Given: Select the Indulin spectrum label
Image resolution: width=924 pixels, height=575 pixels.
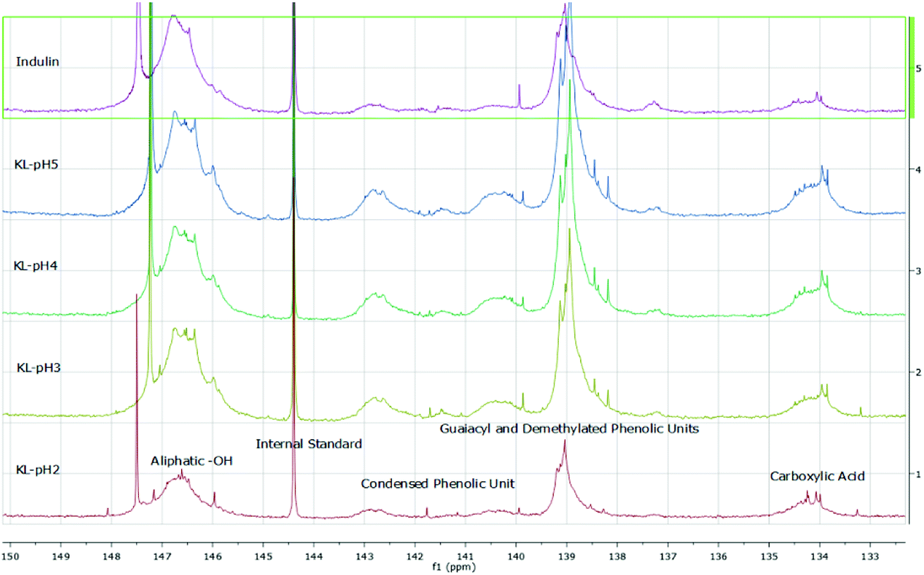Looking at the screenshot, I should click(37, 61).
